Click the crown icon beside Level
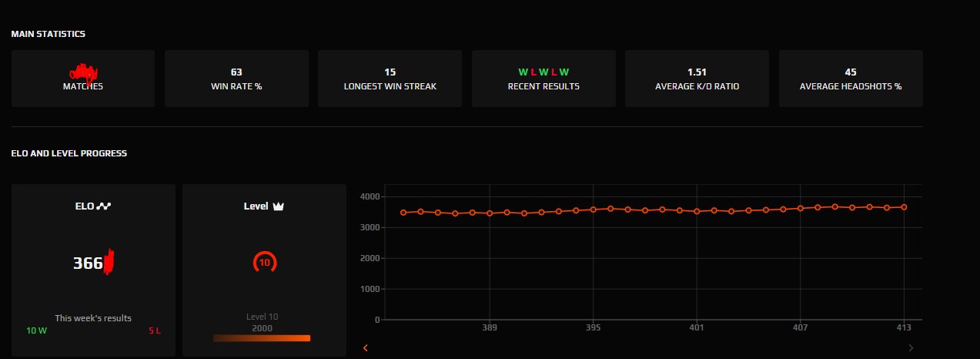Image resolution: width=980 pixels, height=359 pixels. coord(279,206)
